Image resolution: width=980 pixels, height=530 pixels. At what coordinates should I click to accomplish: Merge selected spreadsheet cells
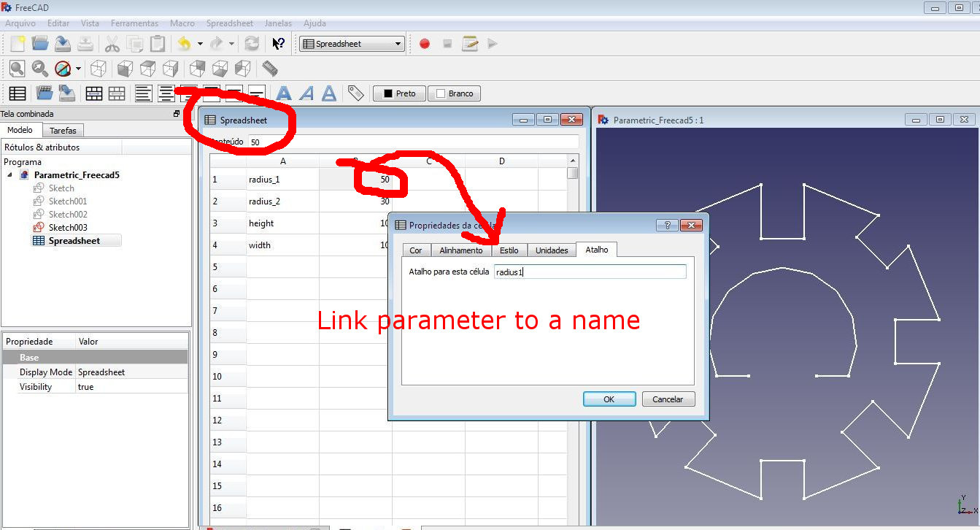(x=94, y=93)
